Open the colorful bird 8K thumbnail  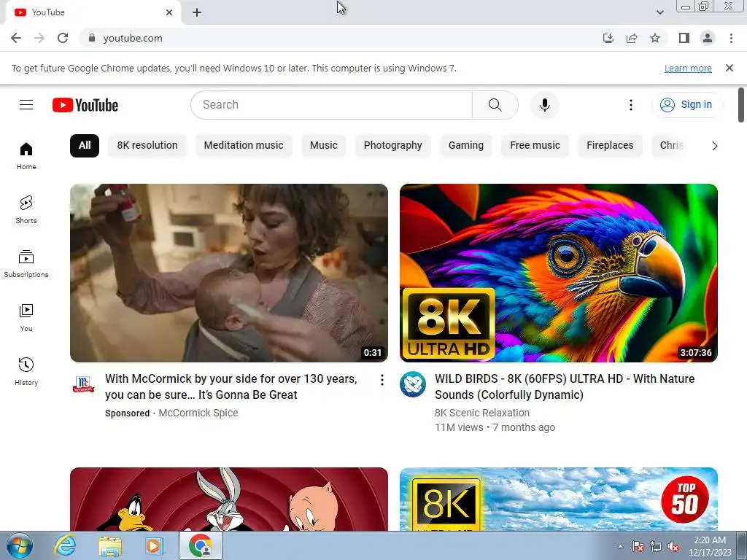tap(558, 273)
